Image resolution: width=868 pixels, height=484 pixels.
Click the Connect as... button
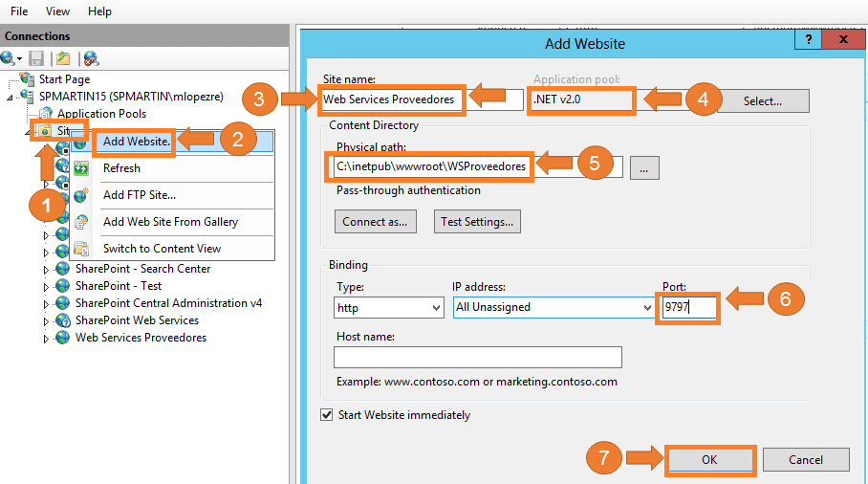point(376,222)
